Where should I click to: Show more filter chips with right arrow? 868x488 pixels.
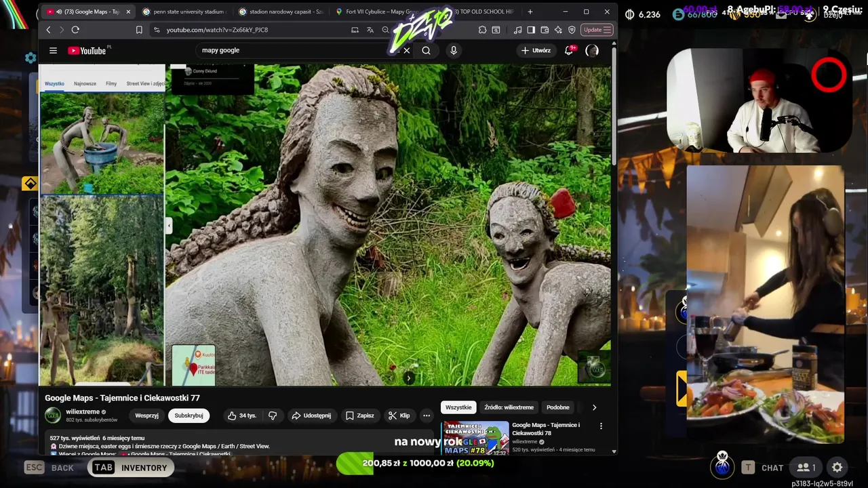coord(594,407)
